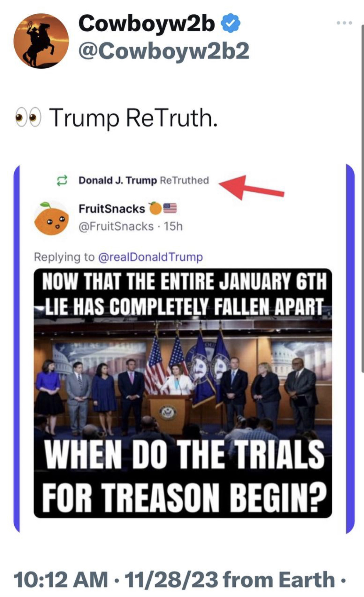Screen dimensions: 364x597
Task: Click the green ReTruth arrows icon
Action: pos(62,180)
